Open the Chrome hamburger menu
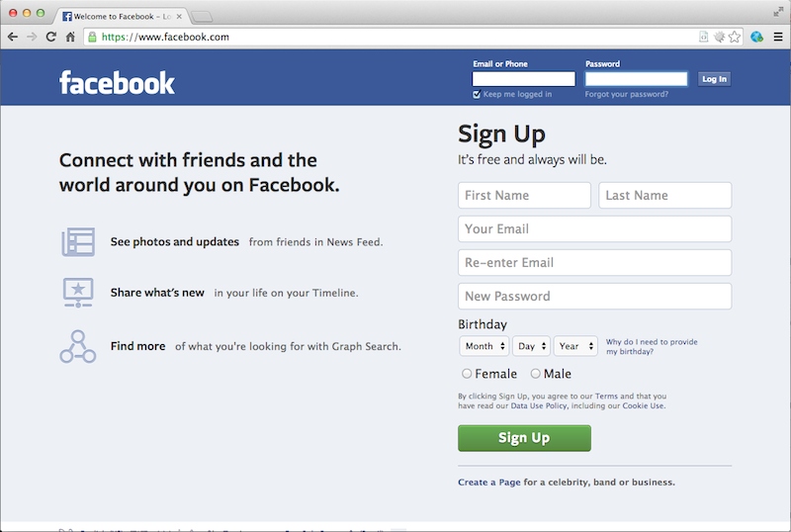 tap(778, 37)
